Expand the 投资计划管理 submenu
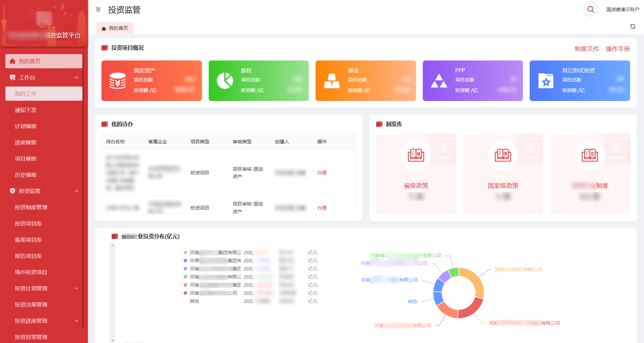 (76, 288)
